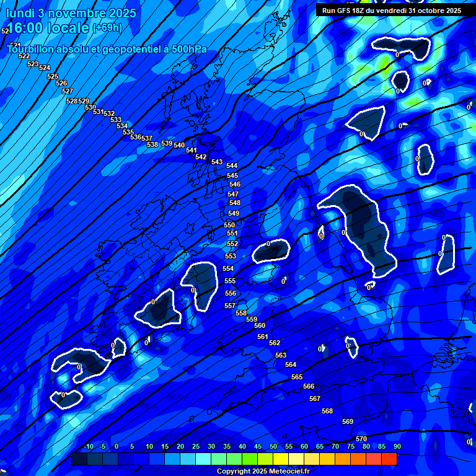Click the 540 geopotential contour label
This screenshot has width=476, height=476.
point(179,145)
